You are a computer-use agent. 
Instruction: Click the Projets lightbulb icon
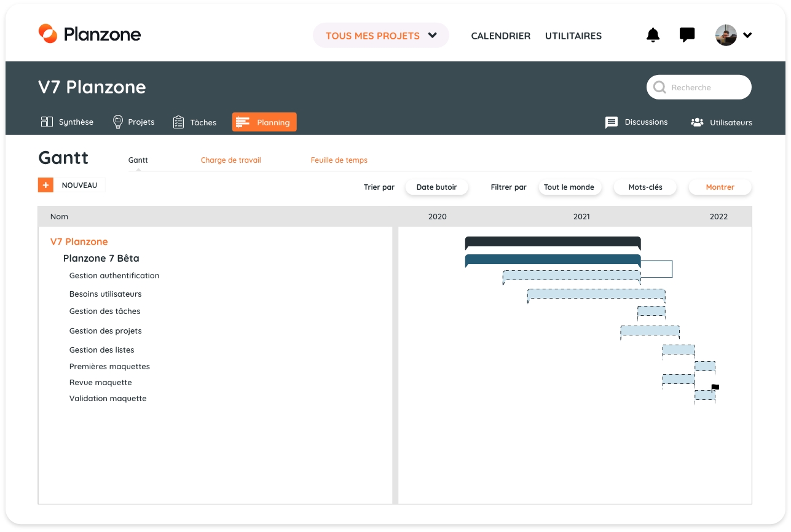click(118, 122)
